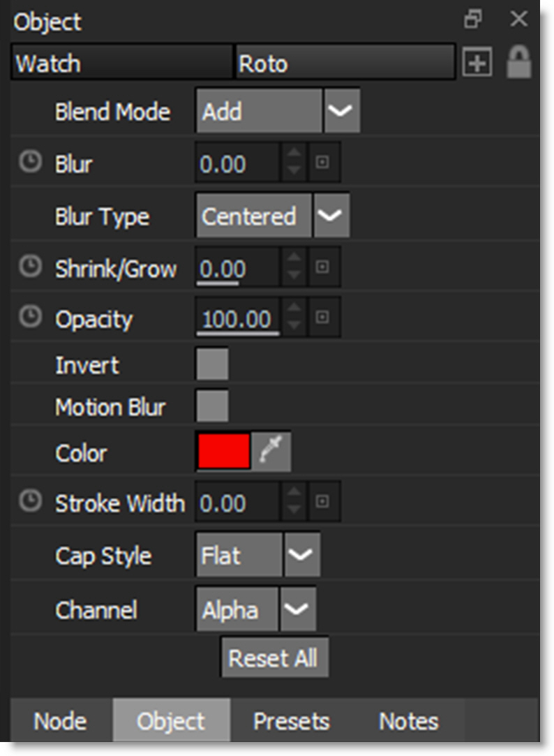Click the square button beside Opacity value
The image size is (554, 756).
coord(322,318)
